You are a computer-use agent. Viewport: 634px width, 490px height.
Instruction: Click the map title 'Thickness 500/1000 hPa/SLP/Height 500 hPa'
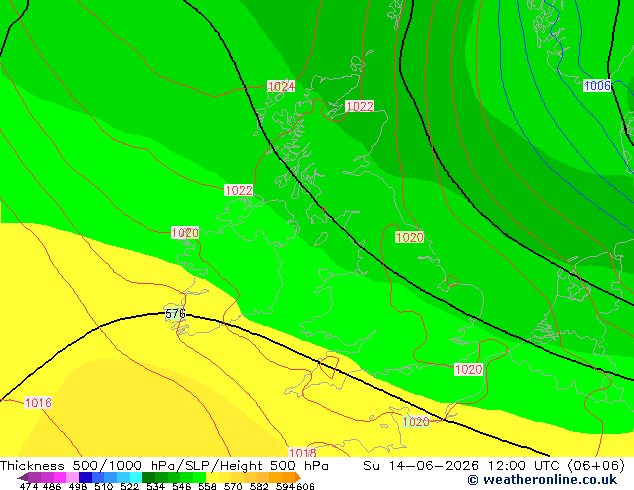tap(164, 465)
